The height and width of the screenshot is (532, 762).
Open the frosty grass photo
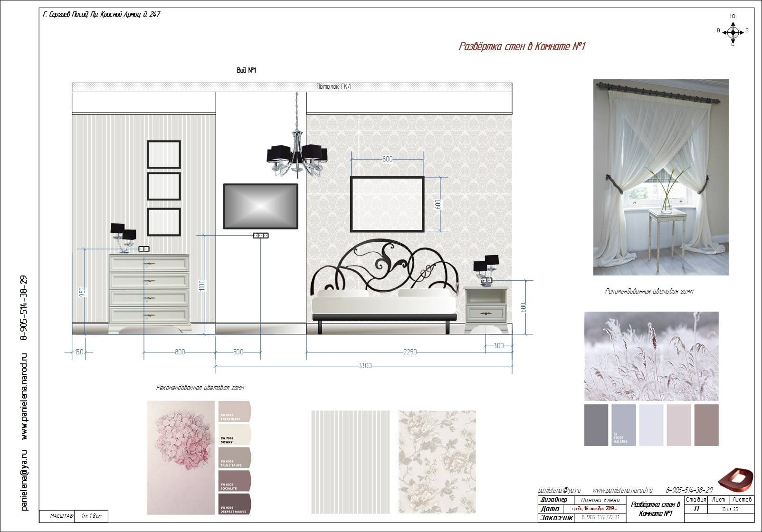tap(651, 356)
